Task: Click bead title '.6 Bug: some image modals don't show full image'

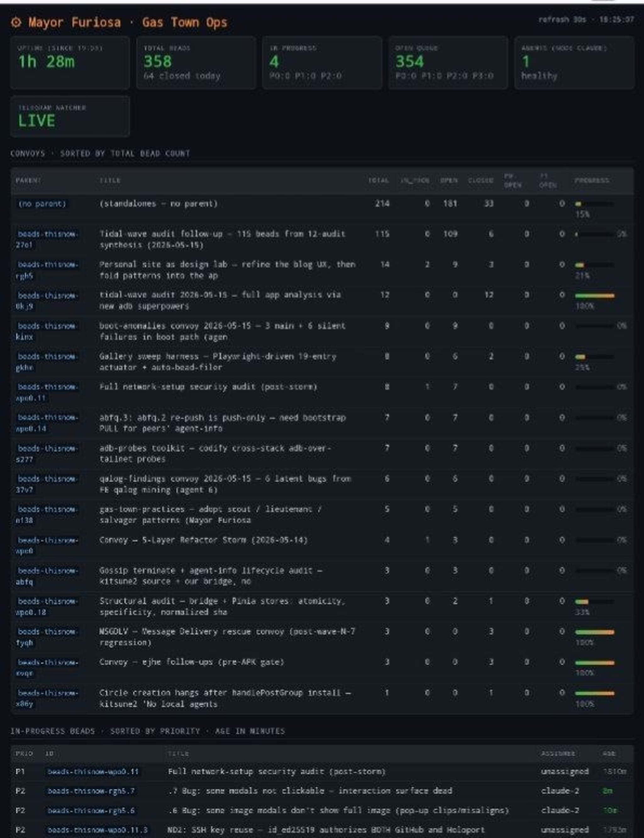Action: click(x=338, y=810)
